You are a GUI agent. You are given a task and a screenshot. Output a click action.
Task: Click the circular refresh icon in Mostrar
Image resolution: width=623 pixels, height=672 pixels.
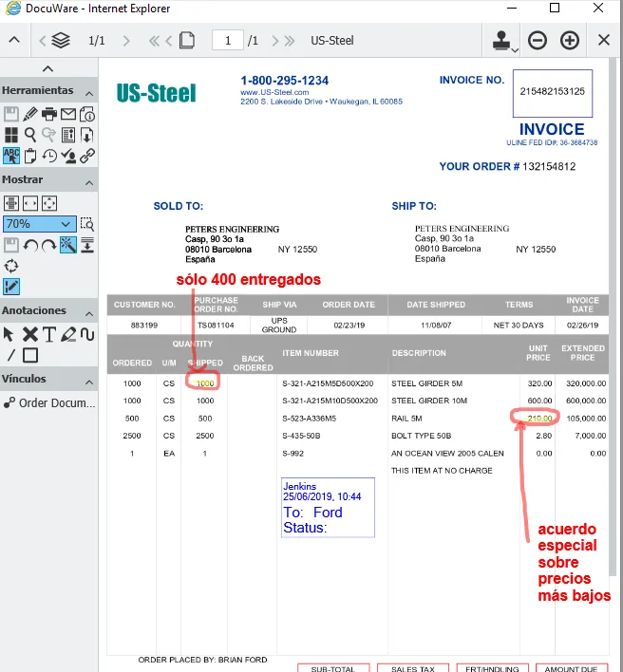[11, 266]
